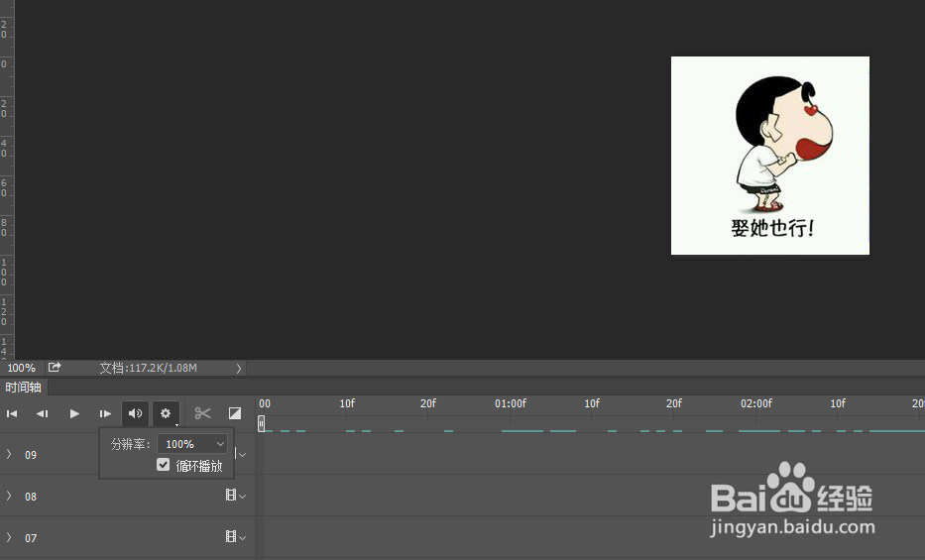Open status bar info arrow menu
This screenshot has height=560, width=925.
(239, 369)
